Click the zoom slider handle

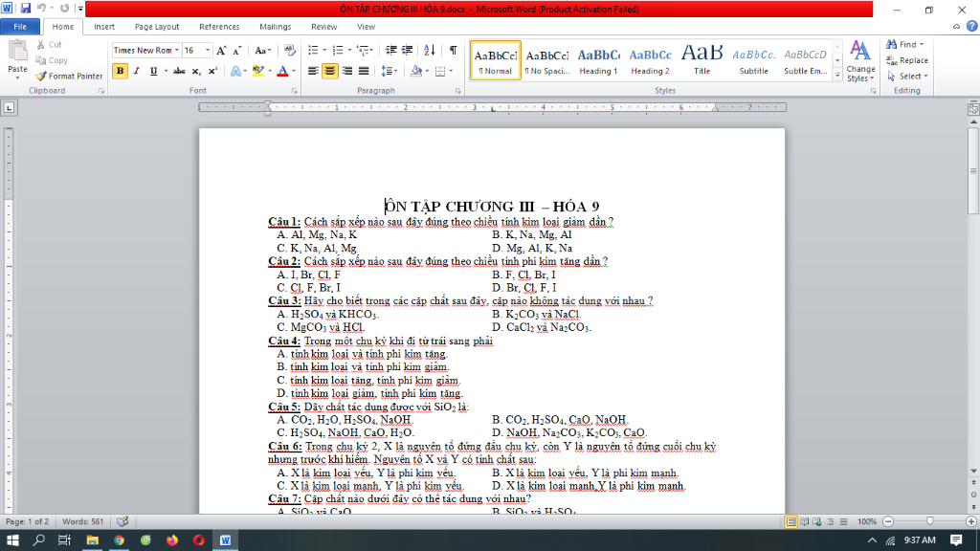(929, 521)
